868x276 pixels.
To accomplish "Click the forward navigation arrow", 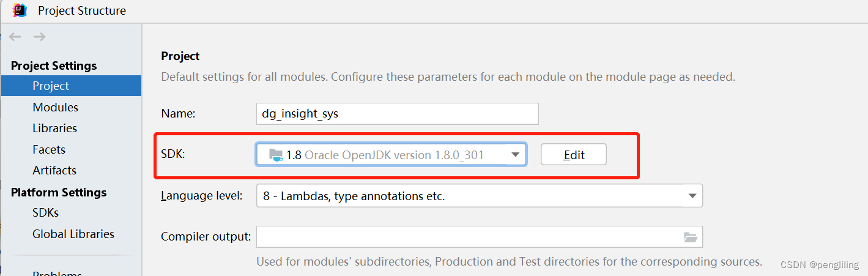I will pyautogui.click(x=40, y=37).
